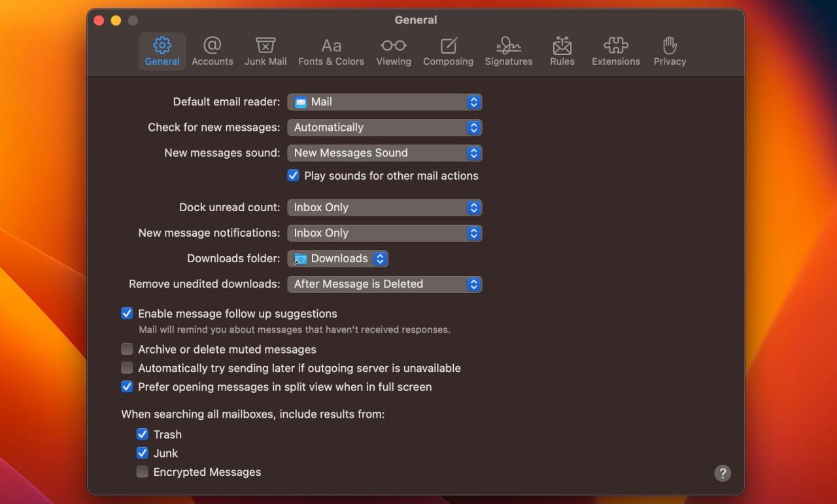The image size is (837, 504).
Task: Uncheck Trash in search results
Action: (x=142, y=434)
